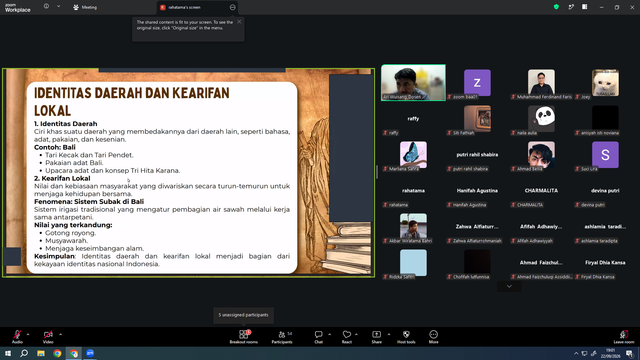Click devina putri name tile

pos(605,191)
